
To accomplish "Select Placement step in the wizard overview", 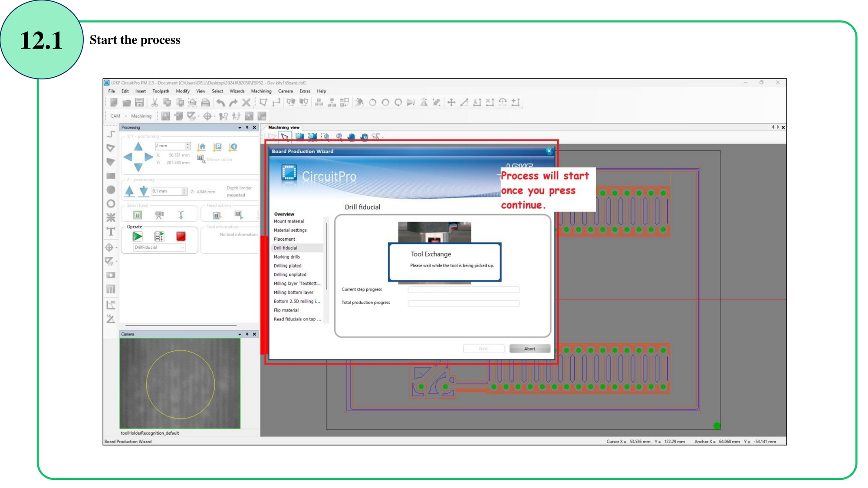I will pyautogui.click(x=284, y=239).
